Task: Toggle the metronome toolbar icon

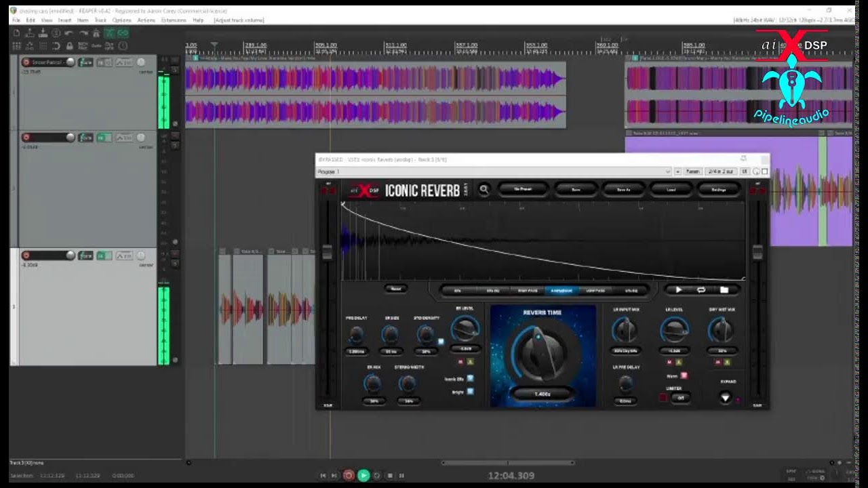Action: (96, 33)
